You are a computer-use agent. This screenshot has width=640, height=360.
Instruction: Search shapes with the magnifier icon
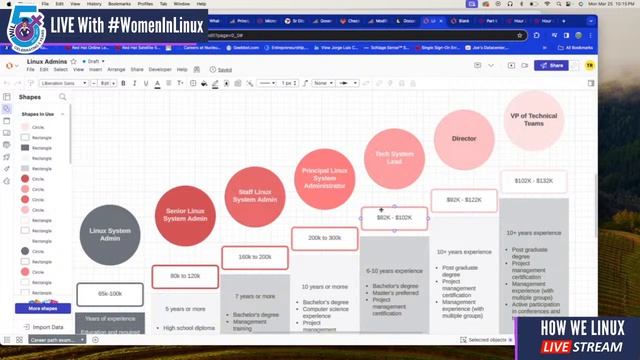pyautogui.click(x=62, y=97)
